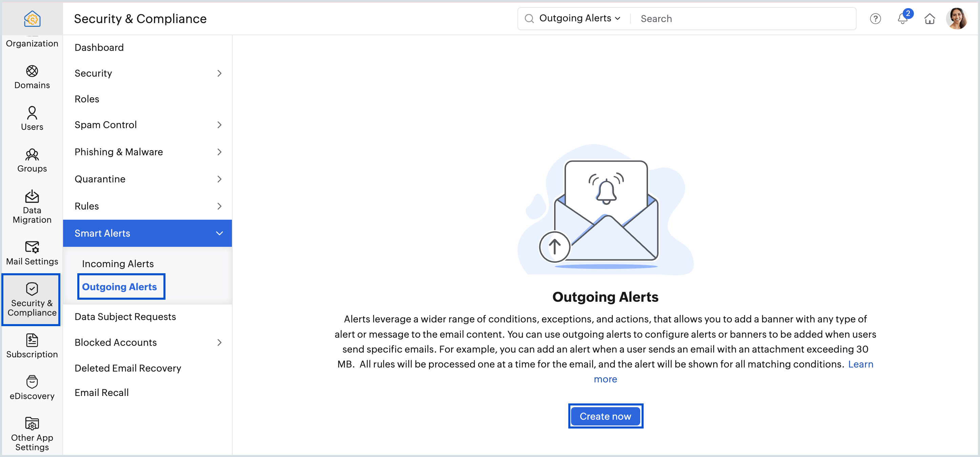The width and height of the screenshot is (980, 457).
Task: Open Other App Settings icon
Action: [x=32, y=423]
